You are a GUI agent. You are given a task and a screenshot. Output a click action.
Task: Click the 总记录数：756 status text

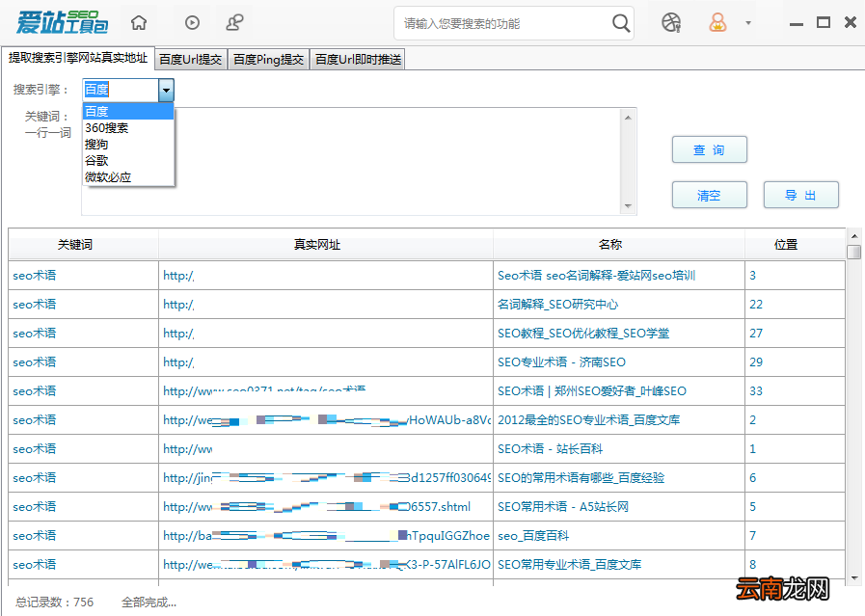point(54,603)
